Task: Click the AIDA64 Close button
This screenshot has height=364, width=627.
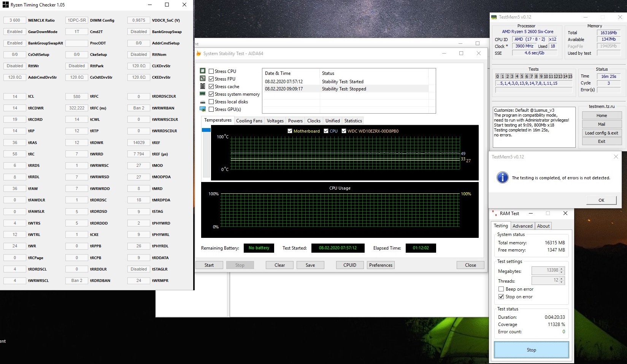Action: pyautogui.click(x=470, y=265)
